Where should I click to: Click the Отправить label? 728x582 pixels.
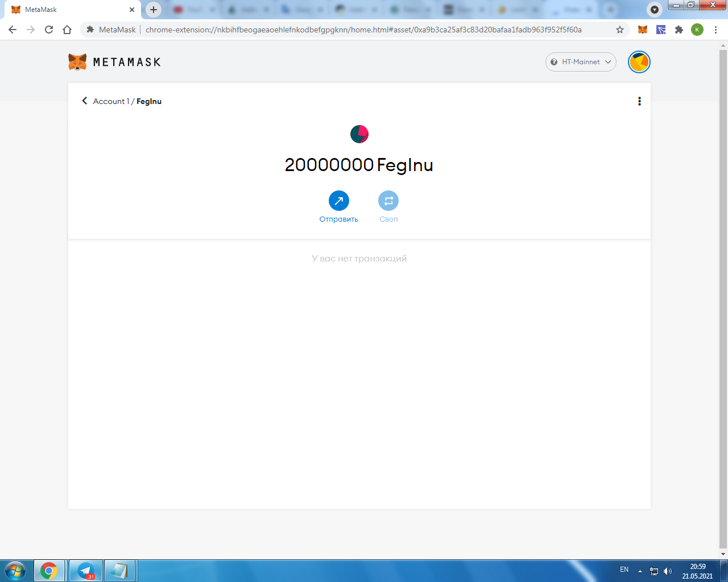tap(339, 219)
